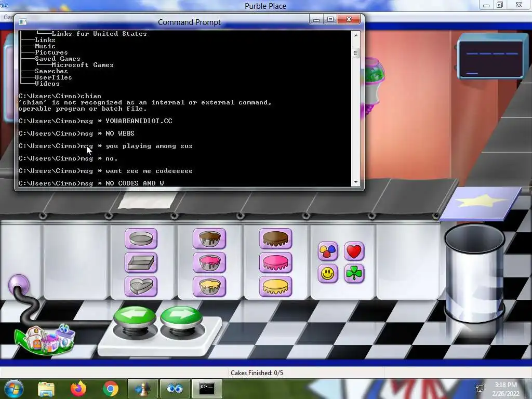Viewport: 532px width, 399px height.
Task: Apply the pink icing
Action: pyautogui.click(x=275, y=262)
